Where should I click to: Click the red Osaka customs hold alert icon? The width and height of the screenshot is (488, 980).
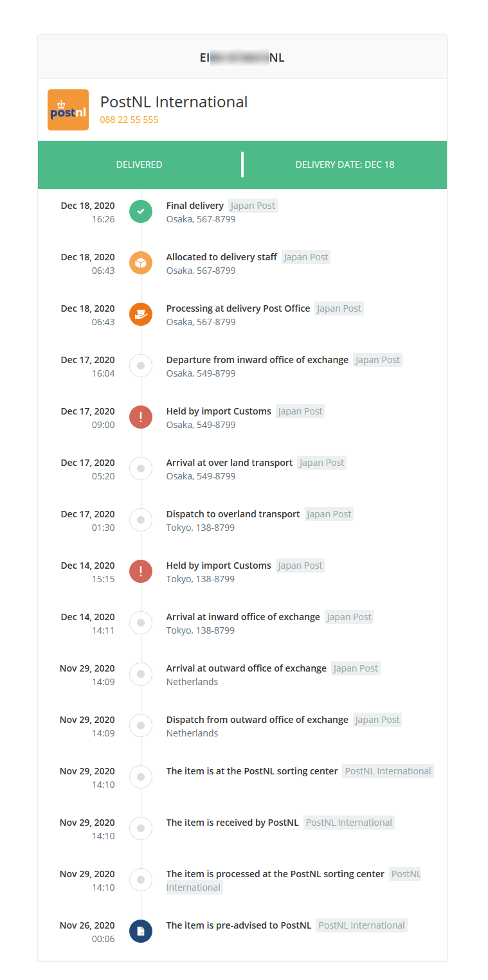[141, 417]
